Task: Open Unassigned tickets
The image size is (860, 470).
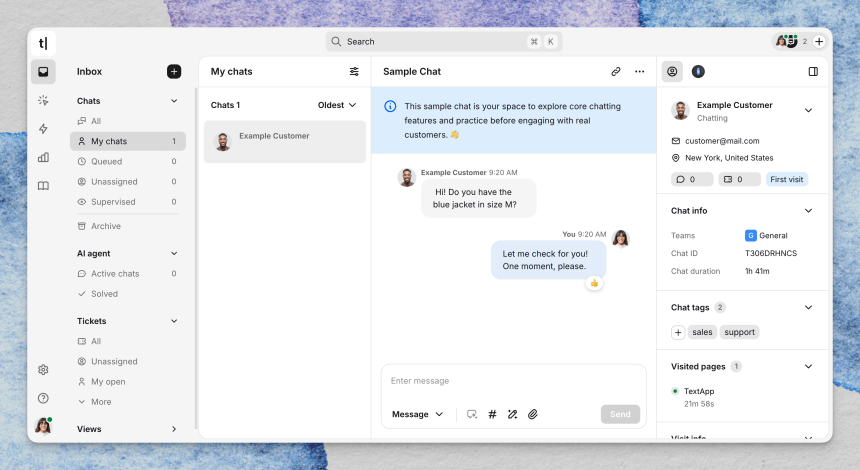Action: tap(128, 361)
